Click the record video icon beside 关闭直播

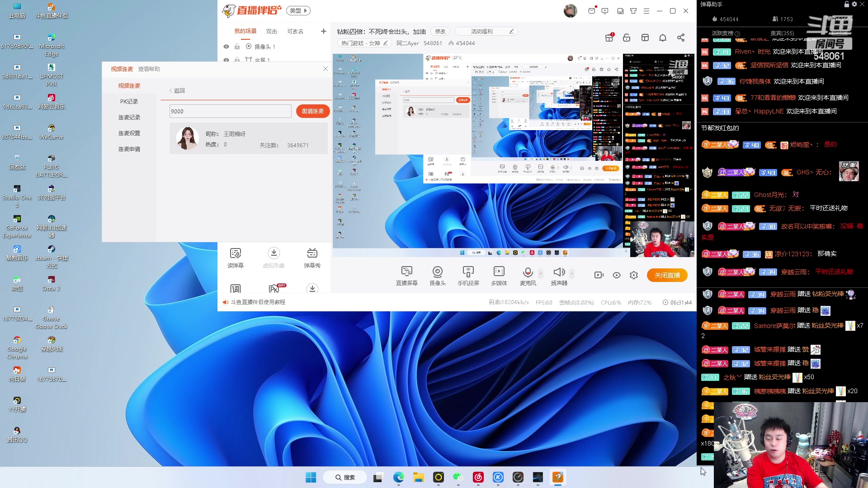[x=599, y=275]
